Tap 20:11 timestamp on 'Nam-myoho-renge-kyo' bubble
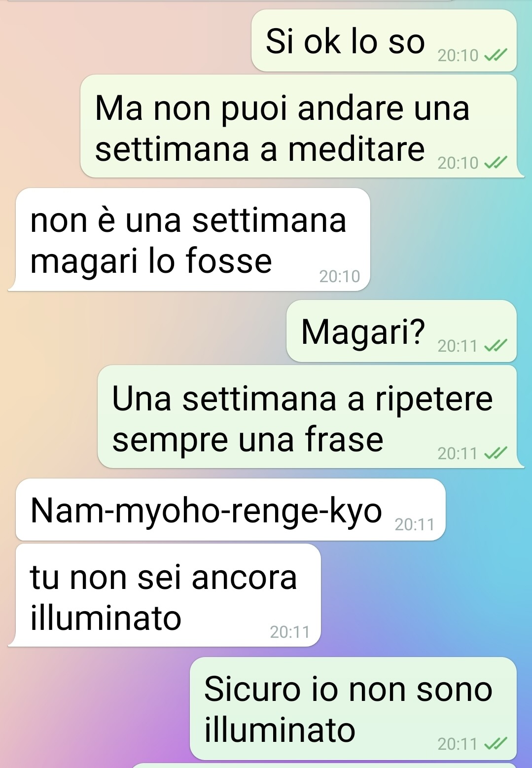Viewport: 532px width, 768px height. pyautogui.click(x=415, y=524)
